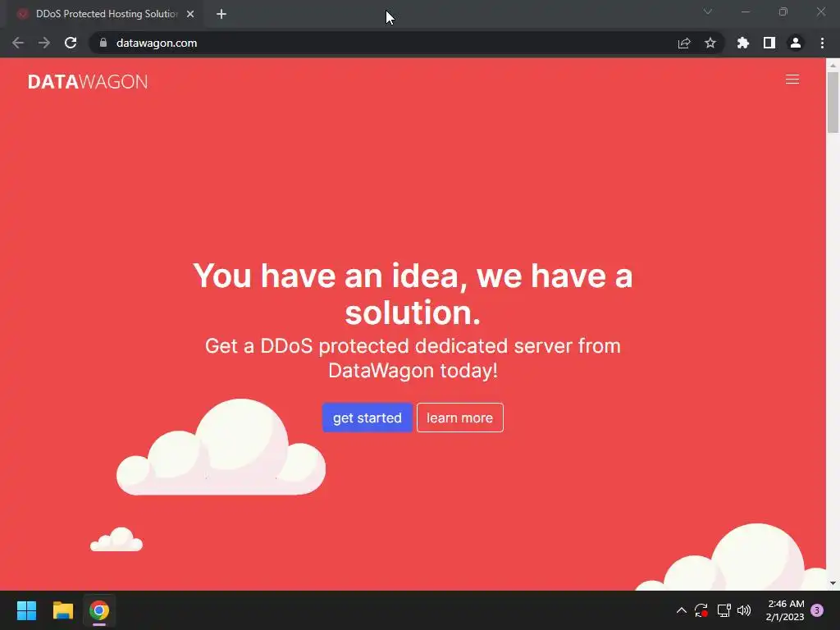View site information lock icon

point(103,43)
